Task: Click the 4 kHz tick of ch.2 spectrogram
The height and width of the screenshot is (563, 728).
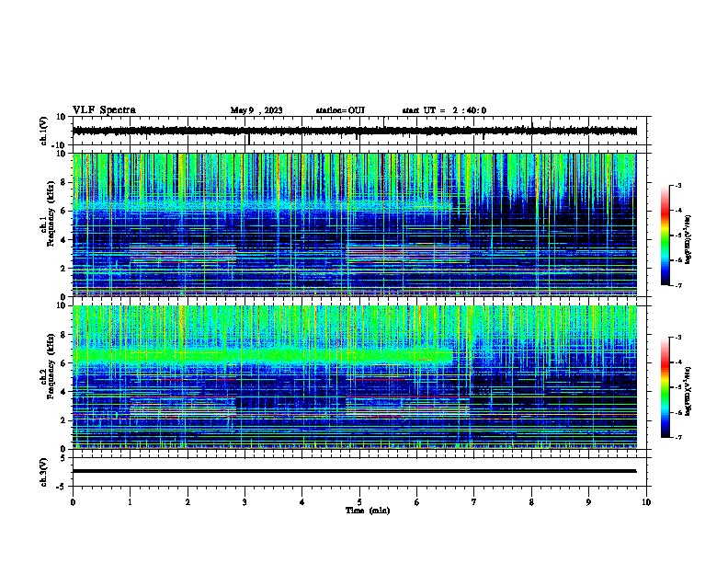Action: click(x=63, y=392)
